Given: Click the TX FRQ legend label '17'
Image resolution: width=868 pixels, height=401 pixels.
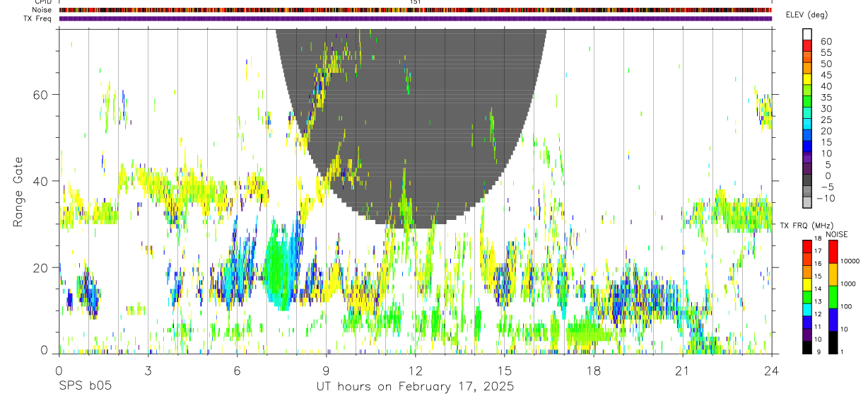Looking at the screenshot, I should (x=816, y=250).
